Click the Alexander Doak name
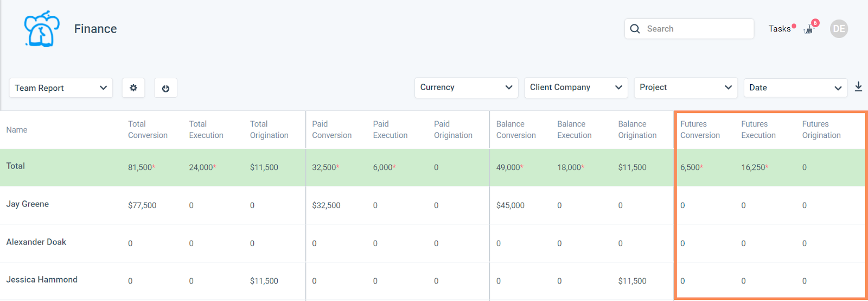 36,242
